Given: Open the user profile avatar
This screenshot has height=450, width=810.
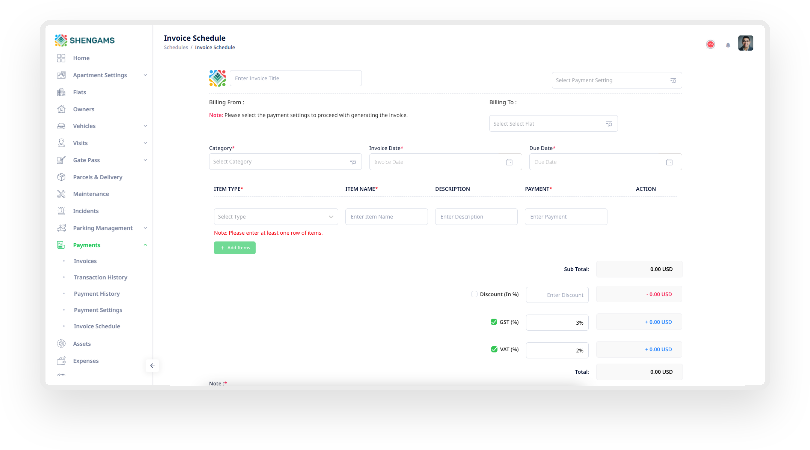Looking at the screenshot, I should tap(745, 43).
